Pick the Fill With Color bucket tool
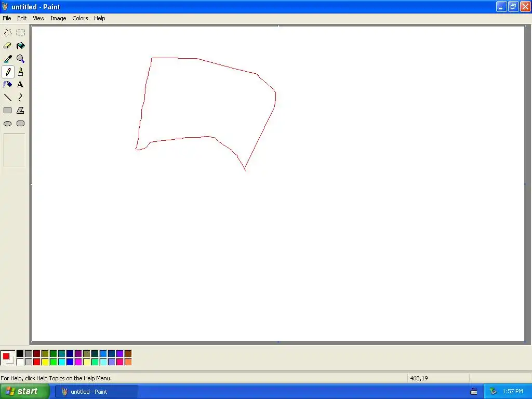 tap(20, 46)
